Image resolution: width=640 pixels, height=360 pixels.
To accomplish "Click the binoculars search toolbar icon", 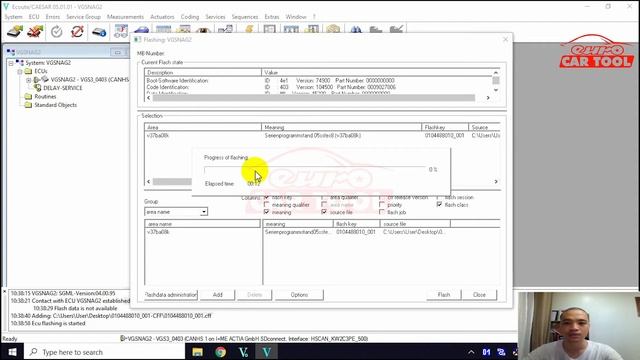I will 356,29.
